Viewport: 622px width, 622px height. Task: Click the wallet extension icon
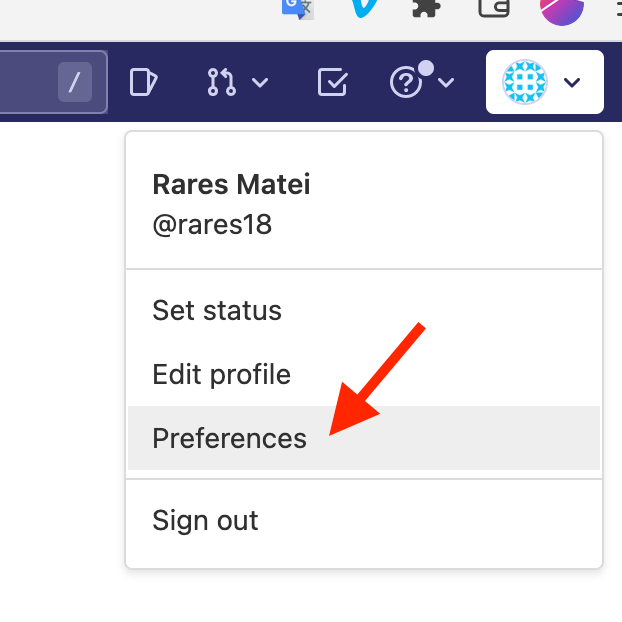tap(494, 8)
